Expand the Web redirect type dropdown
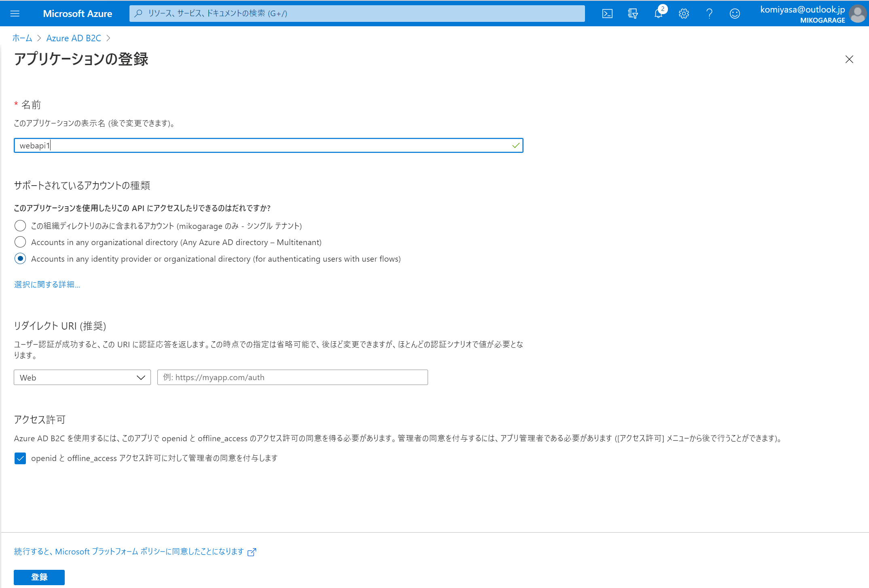 (82, 377)
